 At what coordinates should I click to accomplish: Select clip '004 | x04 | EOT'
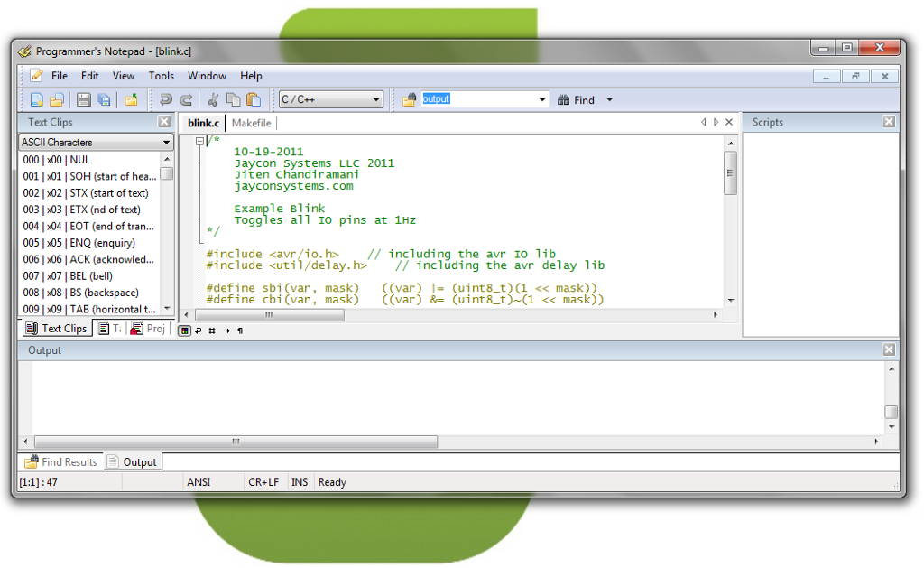(90, 226)
